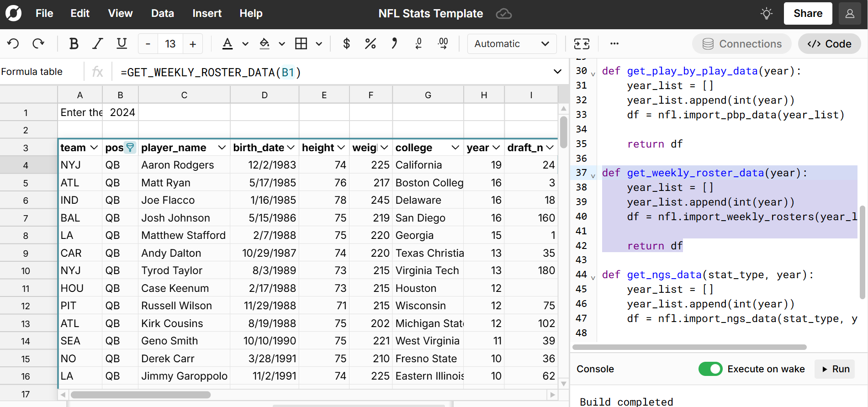
Task: Toggle the pos column filter icon
Action: [x=130, y=148]
